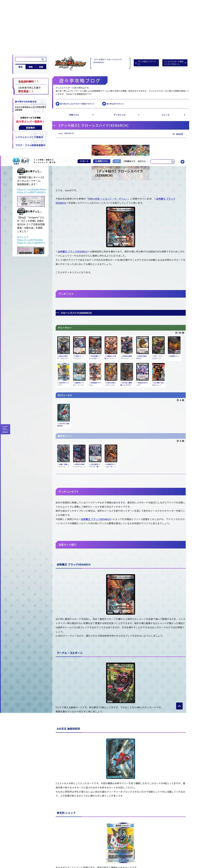
Task: Open card 逆転の影ガレック
Action: tap(143, 372)
